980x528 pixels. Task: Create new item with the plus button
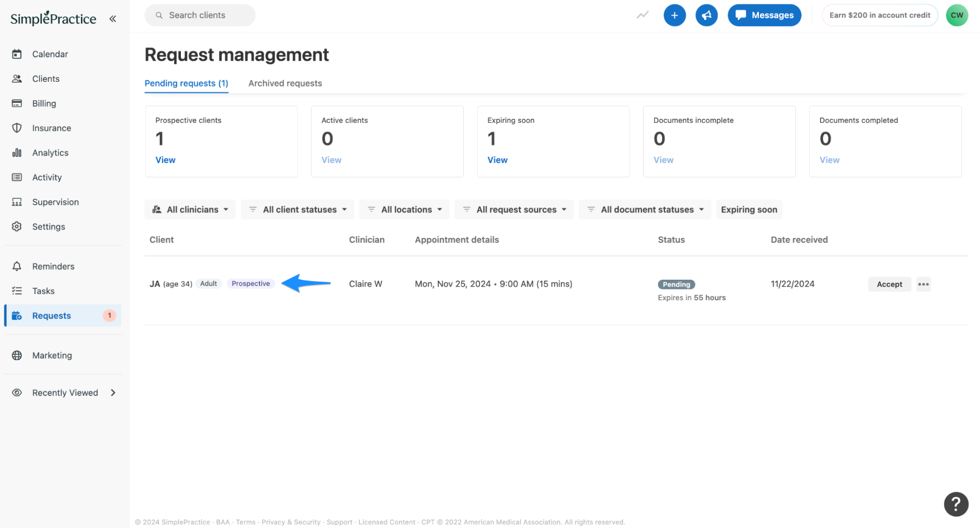coord(674,15)
